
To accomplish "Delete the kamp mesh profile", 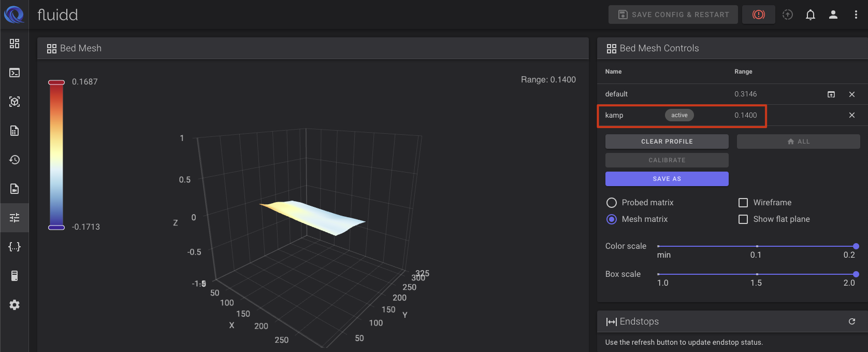I will pos(852,115).
